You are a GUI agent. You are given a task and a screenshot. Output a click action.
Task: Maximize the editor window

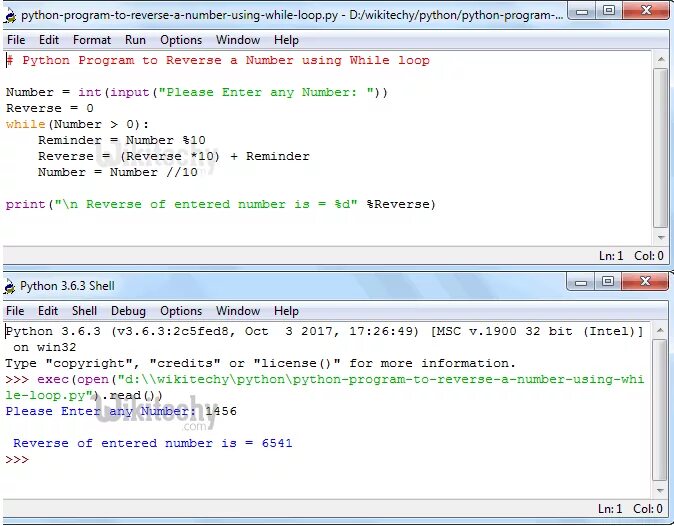[x=609, y=11]
